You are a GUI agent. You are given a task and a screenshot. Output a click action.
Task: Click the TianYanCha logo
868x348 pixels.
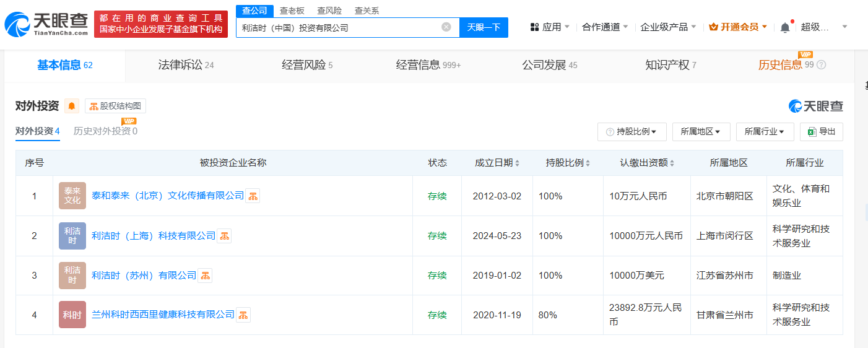tap(46, 25)
